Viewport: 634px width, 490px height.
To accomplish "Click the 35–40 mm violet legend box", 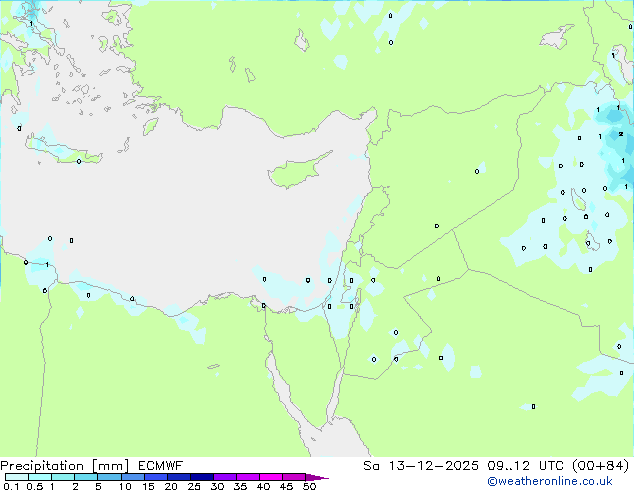I will click(x=248, y=477).
